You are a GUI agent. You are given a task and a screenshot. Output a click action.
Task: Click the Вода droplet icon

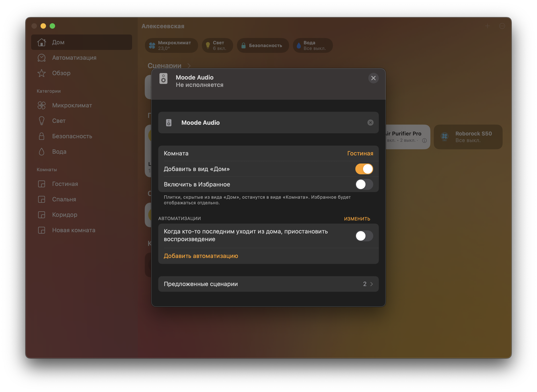pyautogui.click(x=41, y=152)
